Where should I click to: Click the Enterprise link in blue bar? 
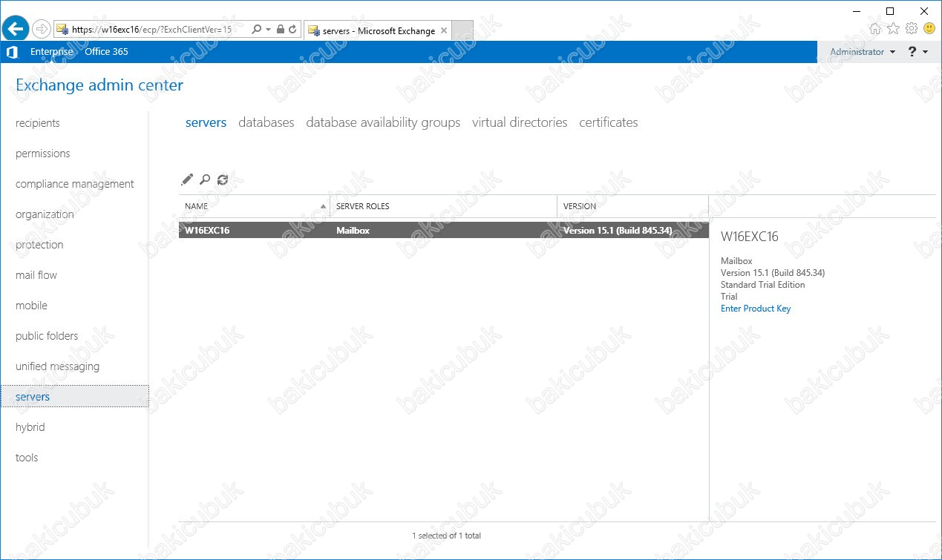52,52
